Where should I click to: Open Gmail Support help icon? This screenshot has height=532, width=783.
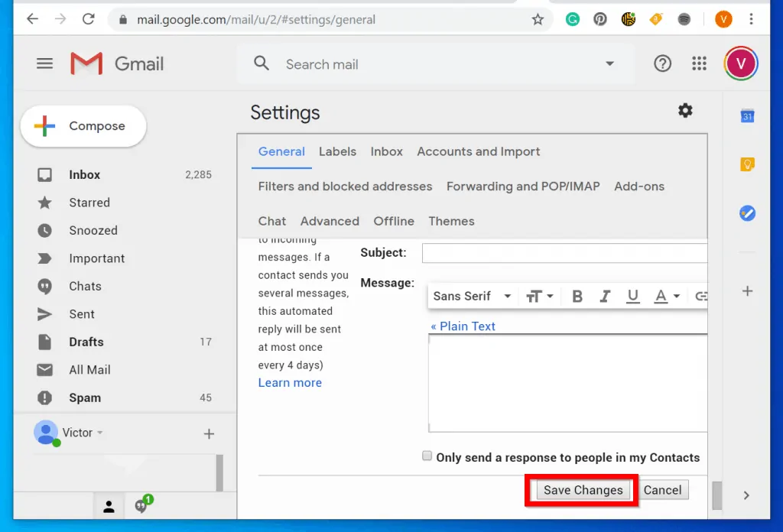point(663,64)
